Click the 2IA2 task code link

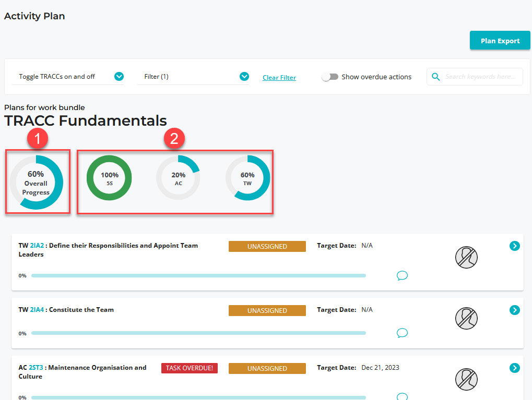coord(37,246)
